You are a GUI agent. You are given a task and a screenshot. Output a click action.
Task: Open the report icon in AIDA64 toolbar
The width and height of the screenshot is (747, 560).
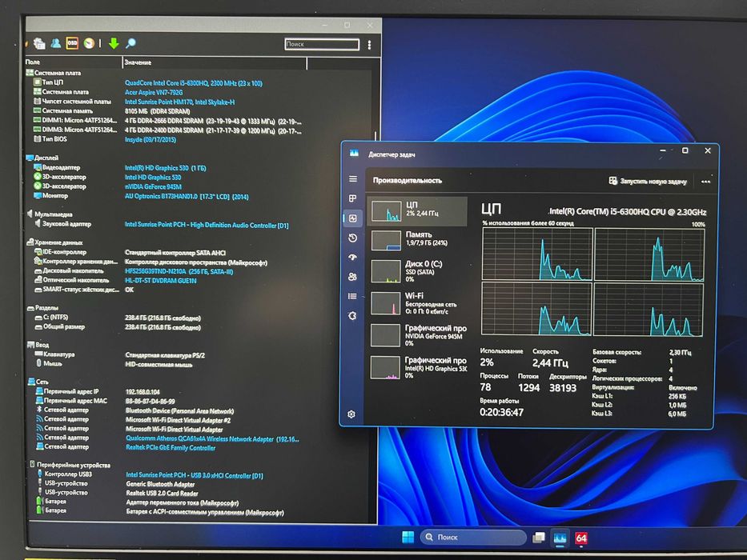tap(39, 43)
